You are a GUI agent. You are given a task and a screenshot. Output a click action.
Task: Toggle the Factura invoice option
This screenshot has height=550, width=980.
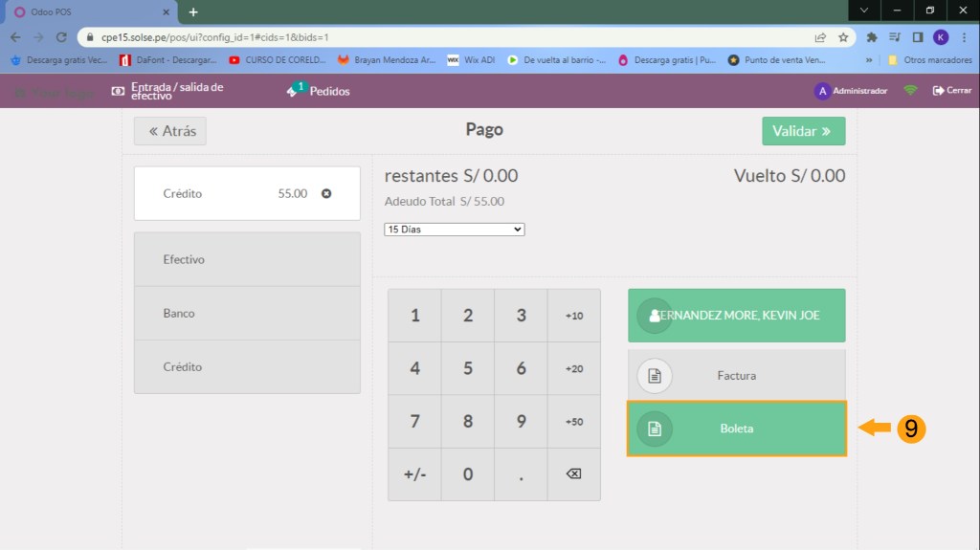click(x=736, y=376)
